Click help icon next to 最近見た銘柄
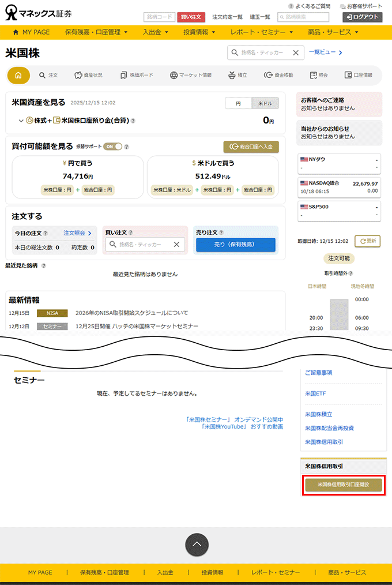 (x=44, y=265)
